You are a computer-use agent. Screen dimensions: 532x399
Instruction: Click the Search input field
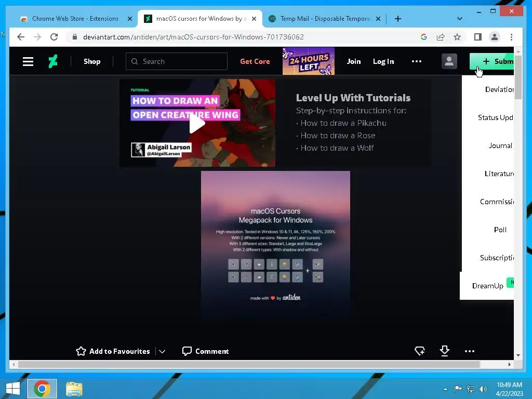(x=177, y=61)
